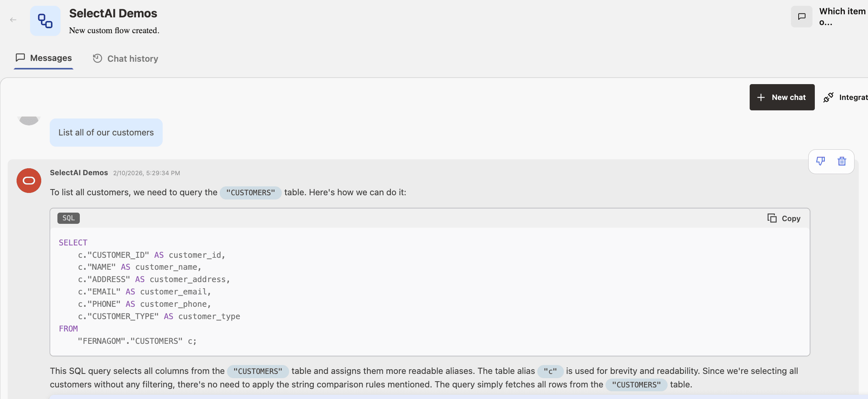Click the Integrat label on the right
This screenshot has width=868, height=399.
coord(854,97)
